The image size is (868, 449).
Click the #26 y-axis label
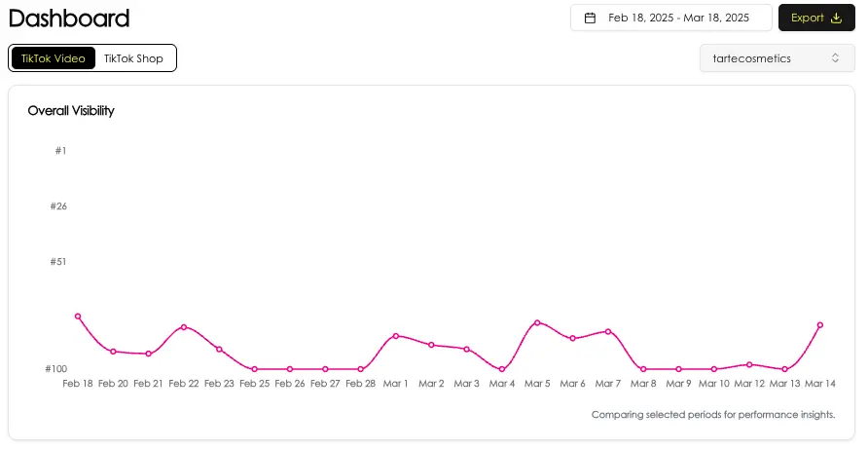58,206
